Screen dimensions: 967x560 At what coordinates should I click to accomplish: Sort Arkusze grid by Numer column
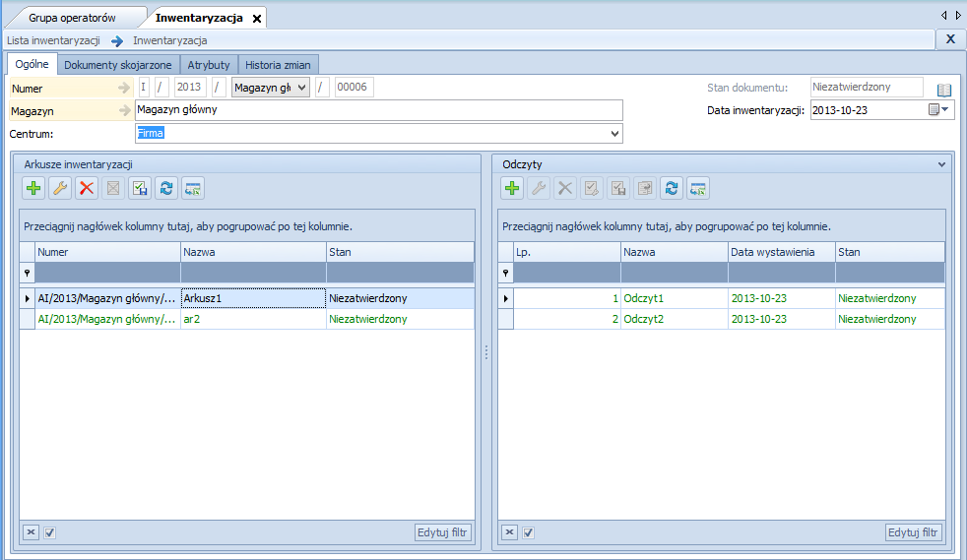click(x=107, y=252)
